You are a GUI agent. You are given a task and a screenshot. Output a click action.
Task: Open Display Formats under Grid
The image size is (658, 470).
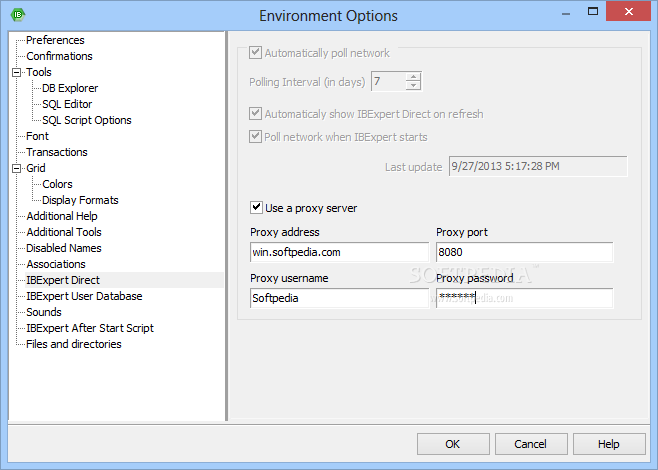(x=80, y=200)
